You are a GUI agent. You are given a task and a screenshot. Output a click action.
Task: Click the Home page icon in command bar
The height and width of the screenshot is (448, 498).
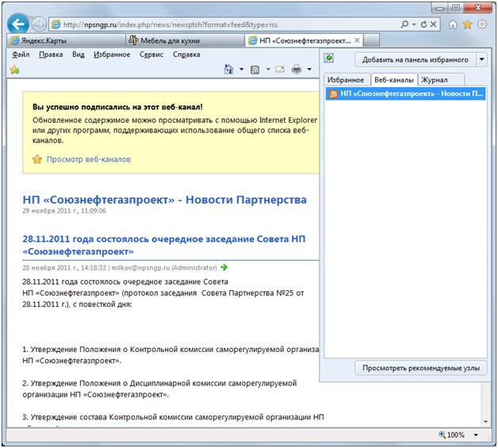[x=228, y=69]
